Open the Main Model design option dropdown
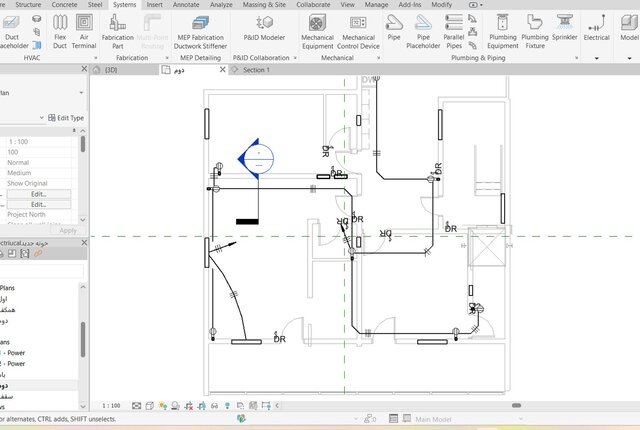The width and height of the screenshot is (640, 430). 520,419
